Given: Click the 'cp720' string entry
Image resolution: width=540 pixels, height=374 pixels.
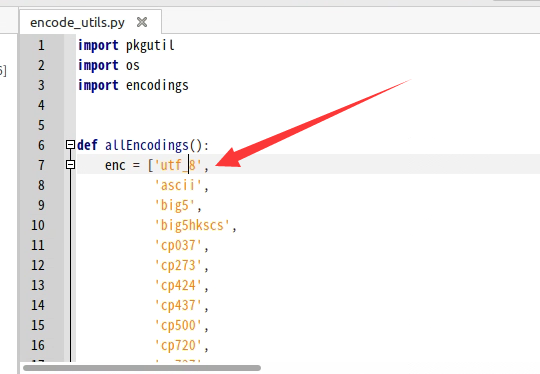Looking at the screenshot, I should point(178,345).
